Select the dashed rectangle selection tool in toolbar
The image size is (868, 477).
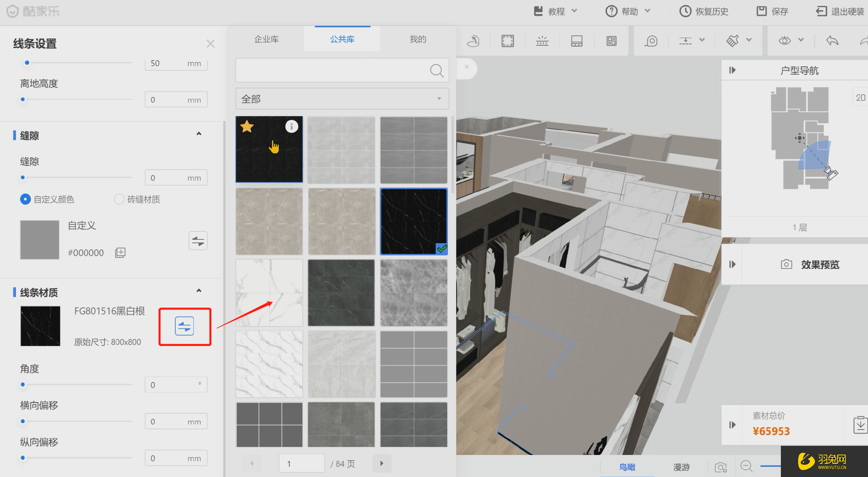tap(508, 41)
